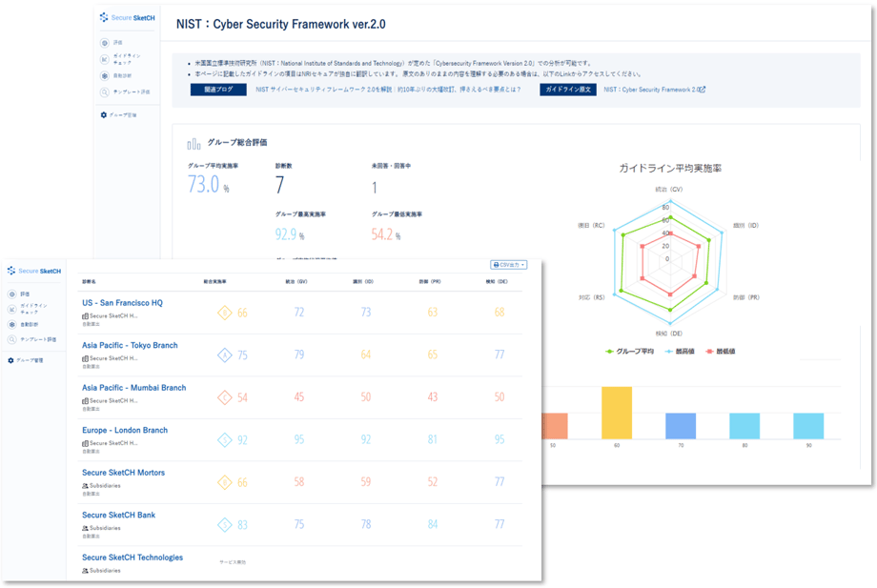
Task: Click London Branch 統治 (GV) score 95
Action: click(x=299, y=439)
